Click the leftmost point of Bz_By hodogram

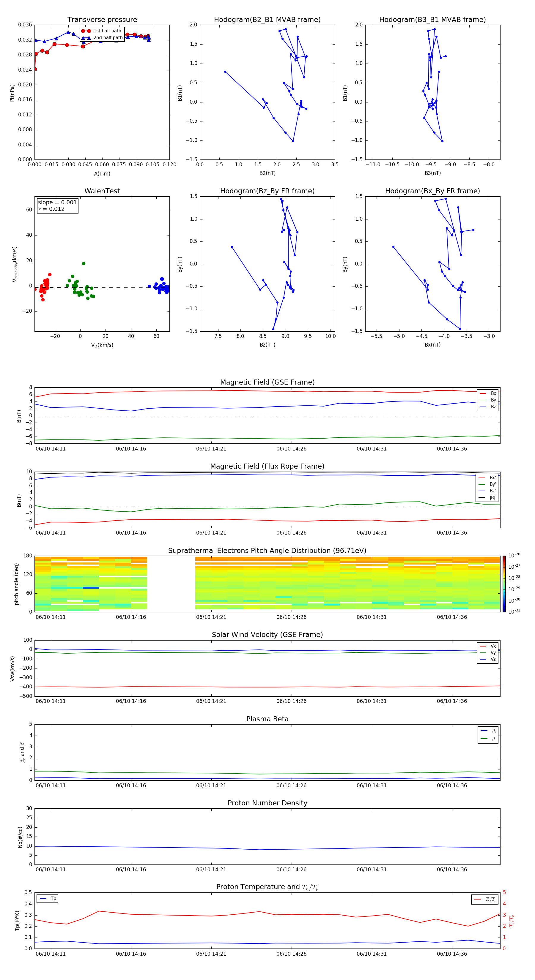click(232, 247)
